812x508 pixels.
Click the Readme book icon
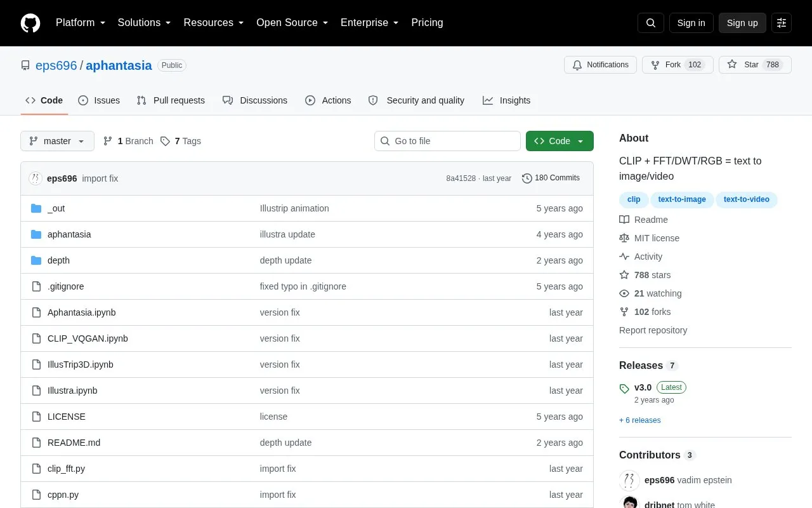(x=624, y=220)
